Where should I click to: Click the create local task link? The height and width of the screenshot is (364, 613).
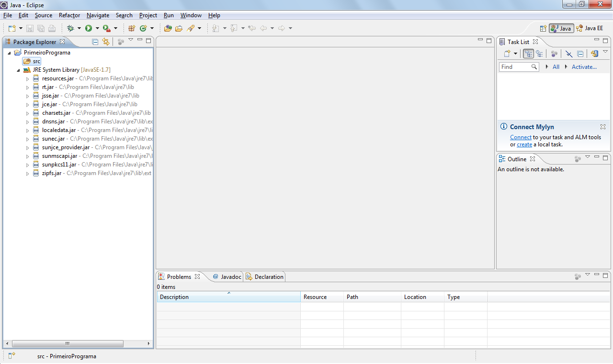(524, 144)
